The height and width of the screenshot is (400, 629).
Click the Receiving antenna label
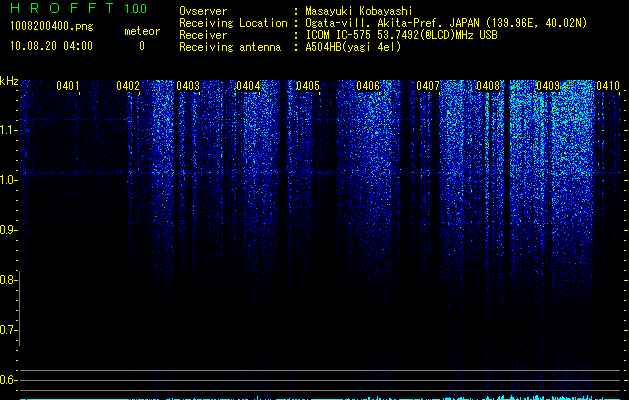230,47
